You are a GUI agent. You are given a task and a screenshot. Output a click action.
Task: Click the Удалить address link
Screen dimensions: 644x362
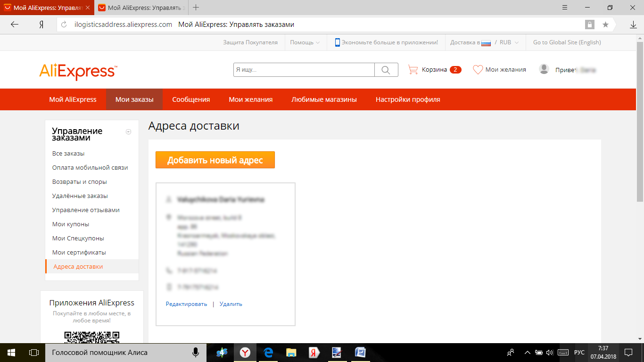coord(231,304)
